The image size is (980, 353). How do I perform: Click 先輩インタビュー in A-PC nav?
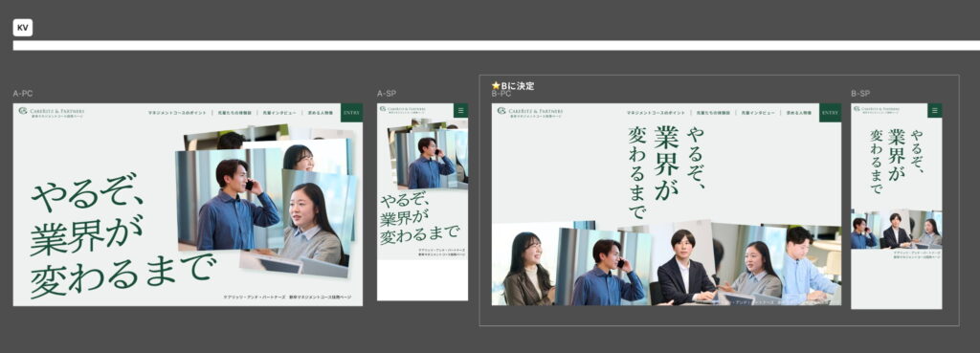tap(279, 113)
